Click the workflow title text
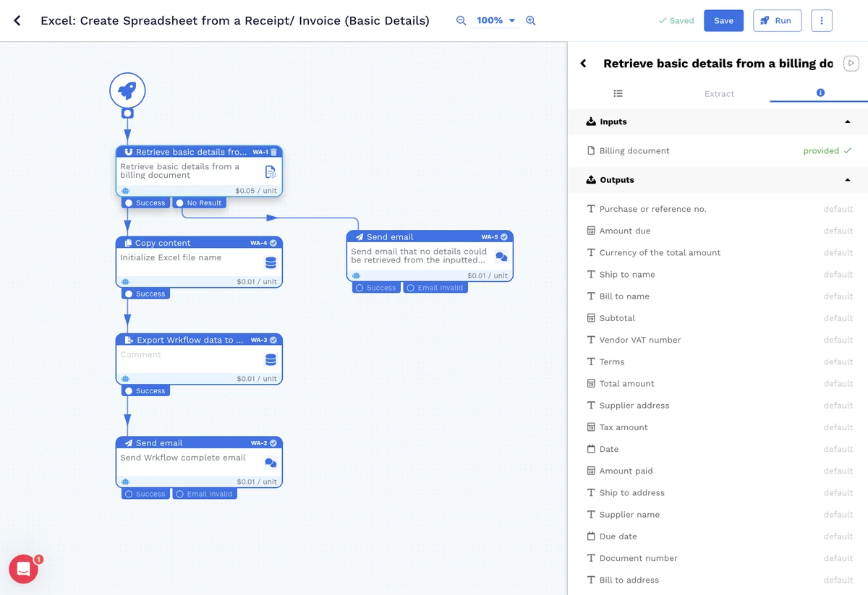Image resolution: width=868 pixels, height=595 pixels. (235, 21)
